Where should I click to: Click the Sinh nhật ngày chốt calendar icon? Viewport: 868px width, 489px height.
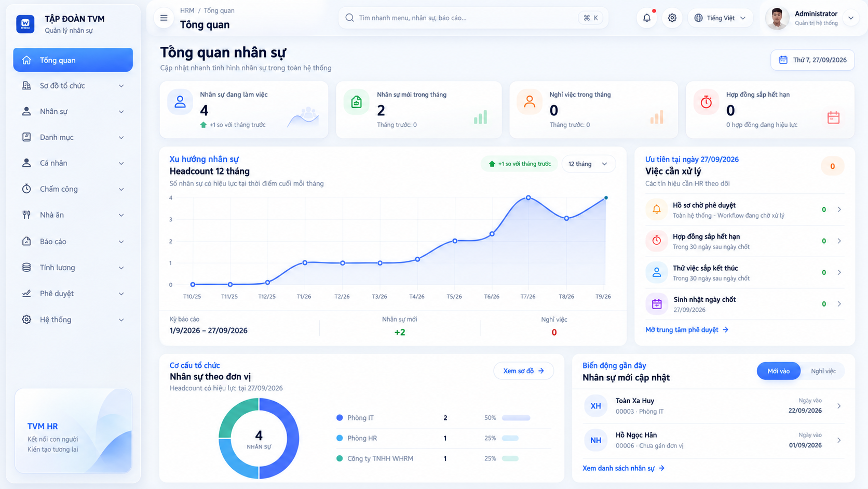(657, 304)
